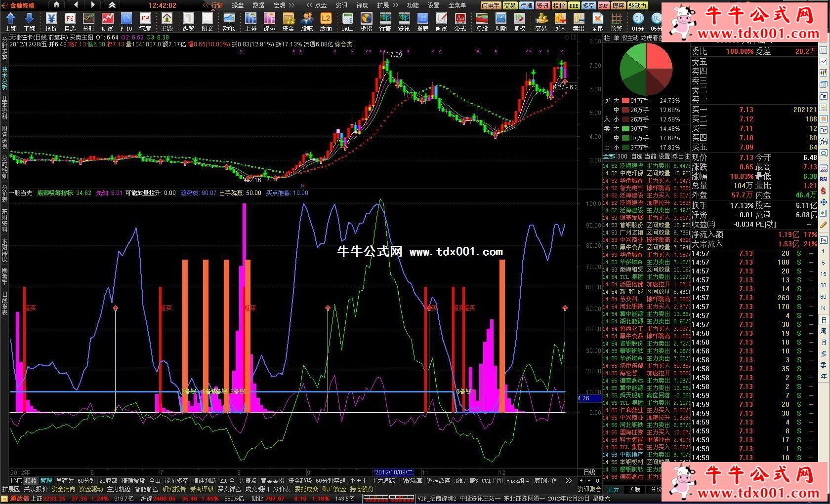The image size is (830, 504).
Task: Open the 画线 drawing tool icon
Action: pos(441,22)
